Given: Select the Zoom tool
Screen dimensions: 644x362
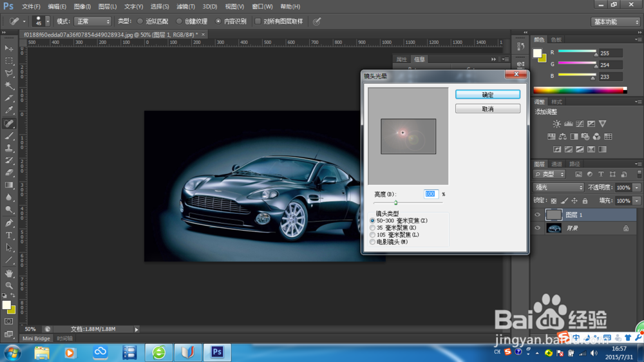Looking at the screenshot, I should point(8,285).
